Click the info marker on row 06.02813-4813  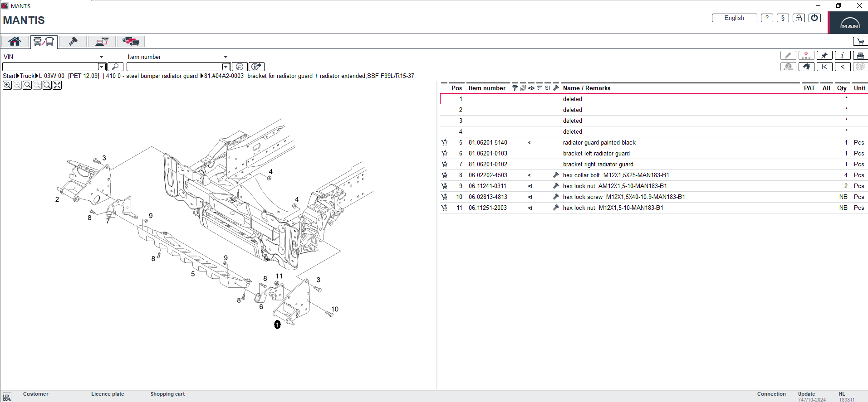point(530,197)
